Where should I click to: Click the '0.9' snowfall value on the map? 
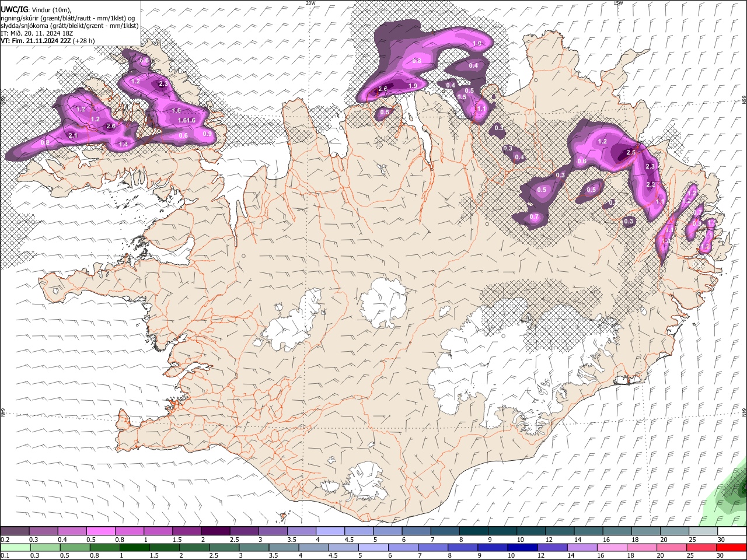207,134
